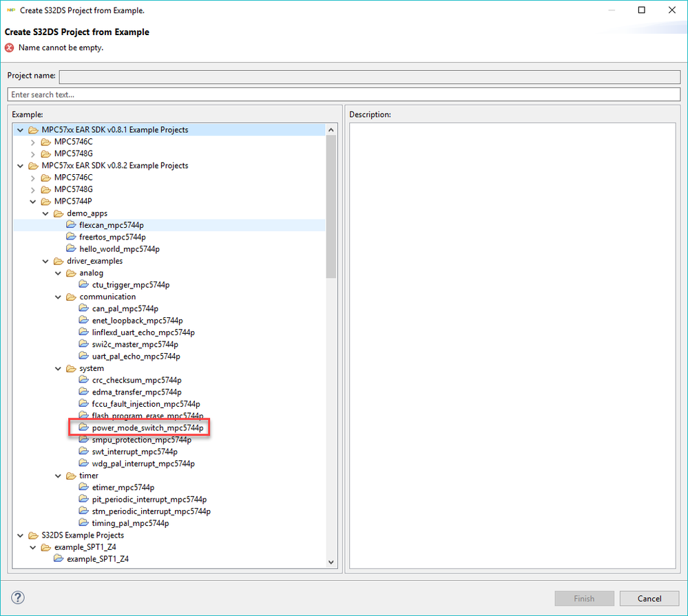Expand MPC5746C under SDK v0.8.2
The image size is (688, 616).
click(33, 178)
